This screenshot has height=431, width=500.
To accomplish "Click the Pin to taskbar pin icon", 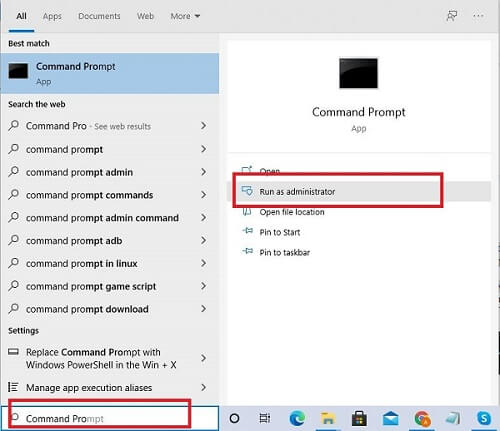I will click(x=247, y=251).
